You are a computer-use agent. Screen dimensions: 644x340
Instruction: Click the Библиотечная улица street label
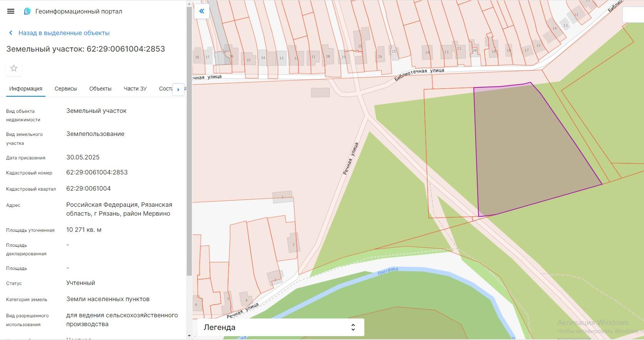(x=419, y=74)
